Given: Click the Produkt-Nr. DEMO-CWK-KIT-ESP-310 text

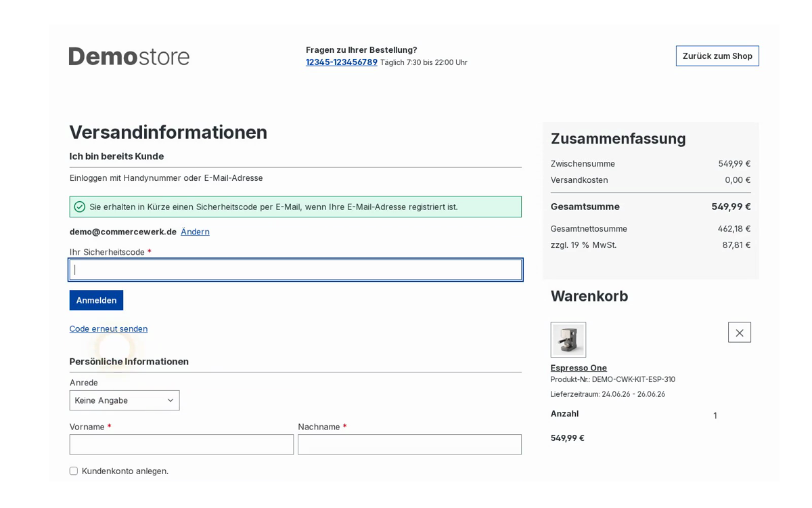Looking at the screenshot, I should click(613, 379).
